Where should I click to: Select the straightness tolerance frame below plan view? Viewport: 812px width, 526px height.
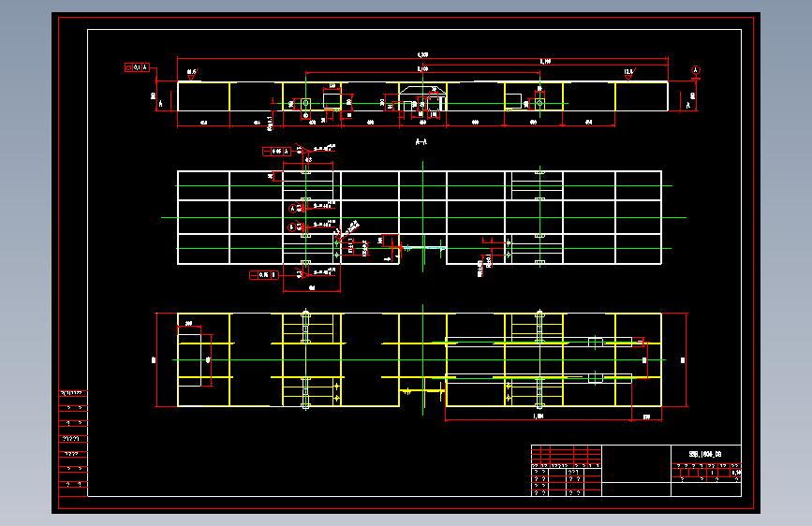pos(264,275)
